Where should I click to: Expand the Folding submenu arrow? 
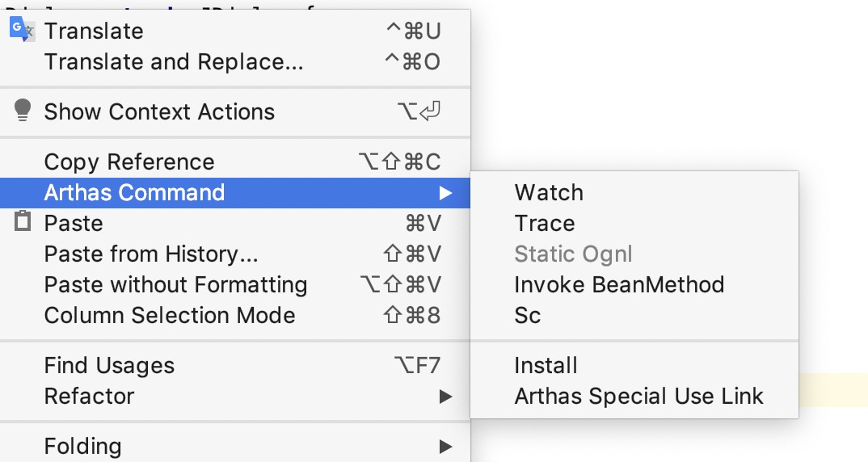(x=445, y=446)
